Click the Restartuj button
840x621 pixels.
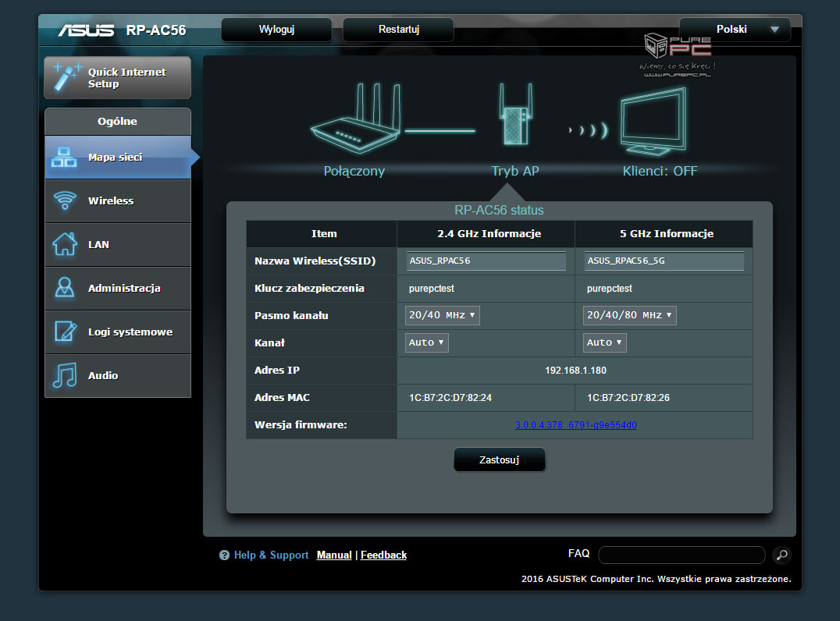398,30
